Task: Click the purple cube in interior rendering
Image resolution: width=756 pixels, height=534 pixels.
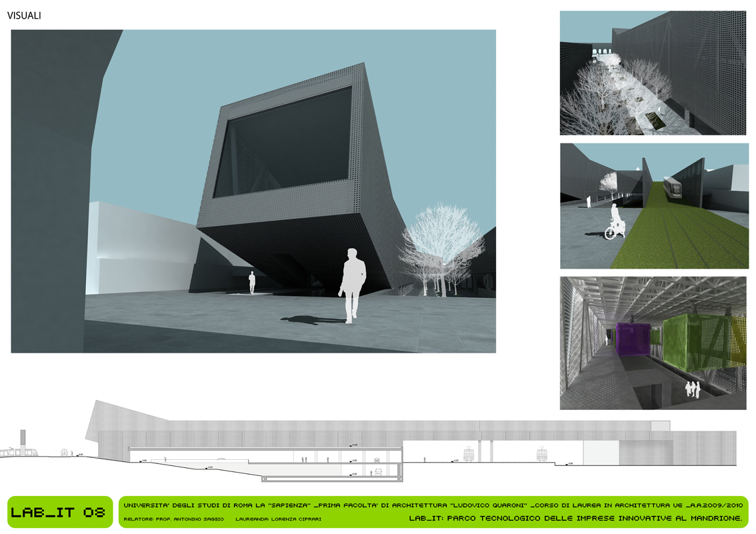Action: [x=628, y=341]
